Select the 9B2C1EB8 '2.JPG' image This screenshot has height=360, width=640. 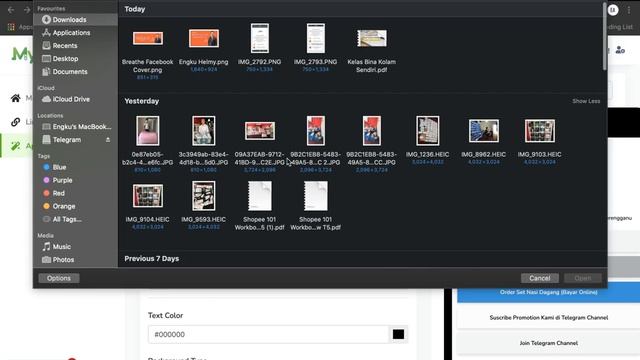pos(316,131)
